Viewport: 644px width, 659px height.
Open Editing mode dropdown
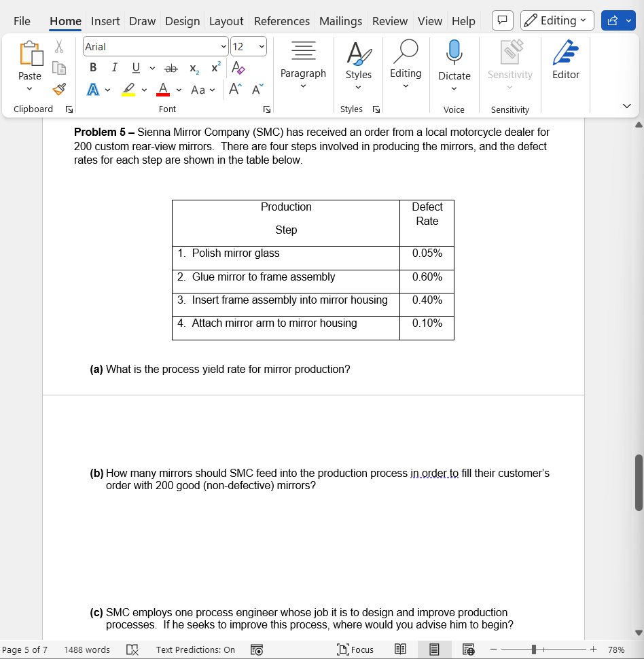tap(557, 20)
